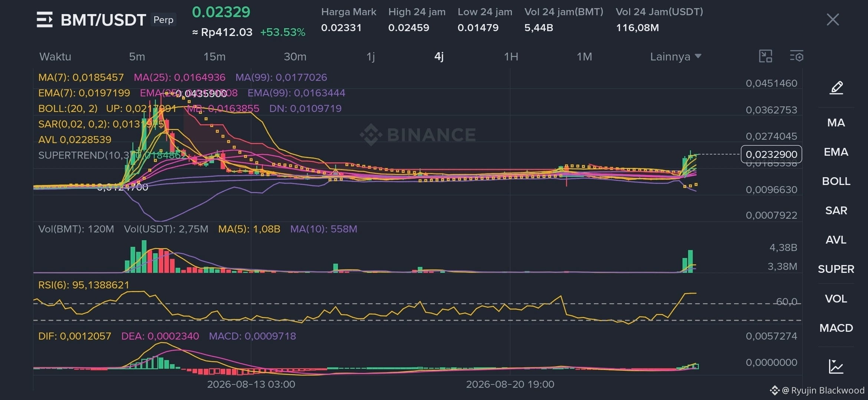Switch to the 1H timeframe tab

point(511,57)
